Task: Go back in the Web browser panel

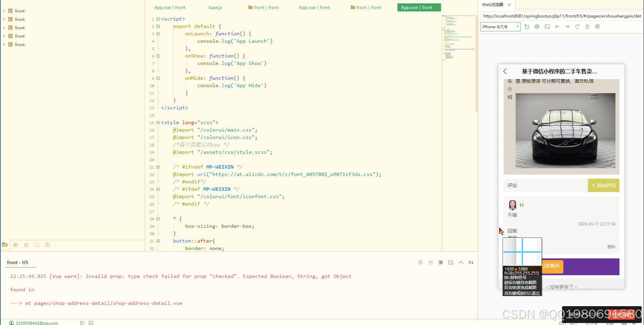Action: tap(557, 27)
